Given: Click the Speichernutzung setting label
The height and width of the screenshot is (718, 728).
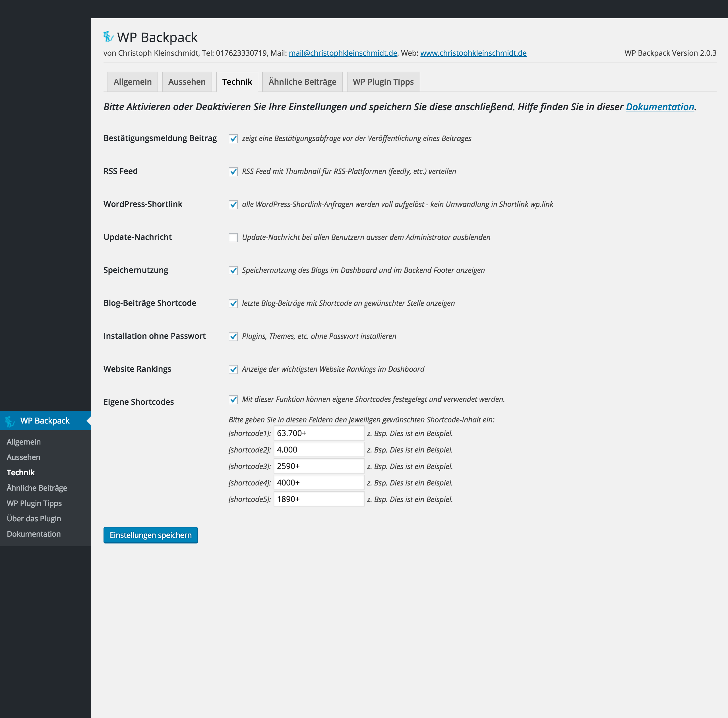Looking at the screenshot, I should click(x=136, y=270).
